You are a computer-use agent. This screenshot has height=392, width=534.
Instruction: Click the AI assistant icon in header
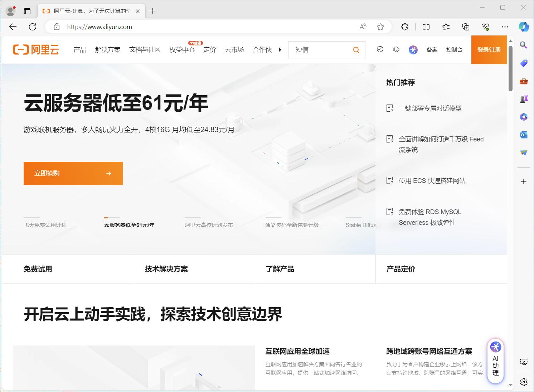click(x=413, y=50)
